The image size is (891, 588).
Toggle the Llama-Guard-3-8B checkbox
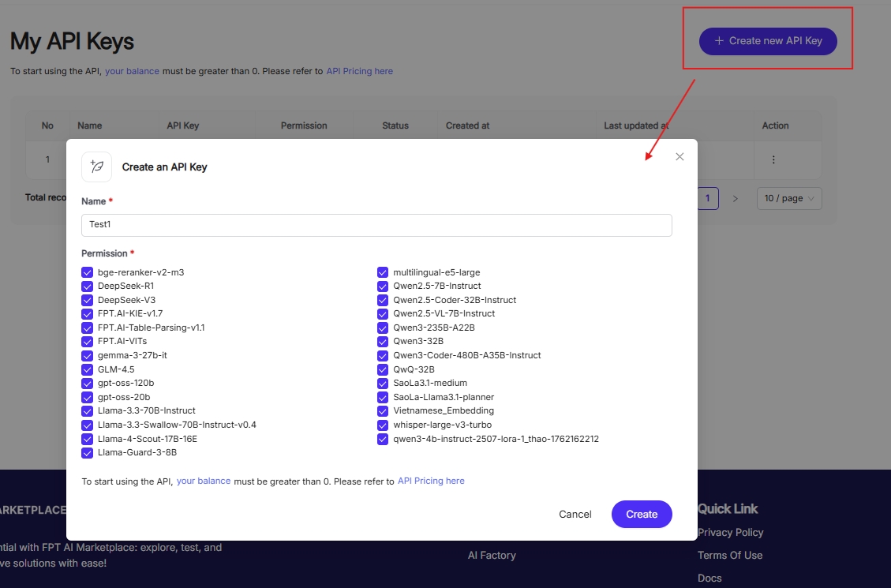click(x=88, y=452)
